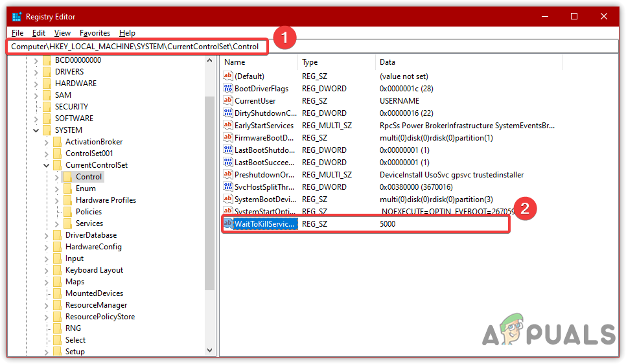Expand the Hardware Profiles key

[x=56, y=200]
